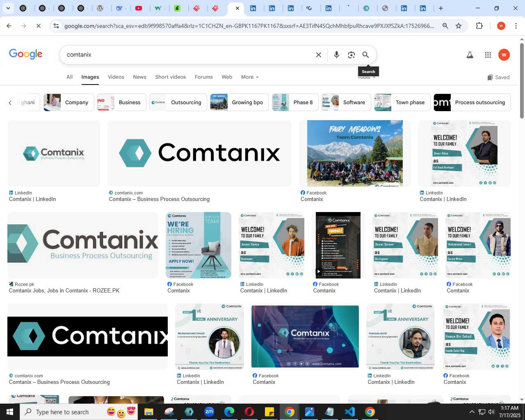Screen dimensions: 525x420
Task: Select the Videos search tab
Action: [116, 77]
